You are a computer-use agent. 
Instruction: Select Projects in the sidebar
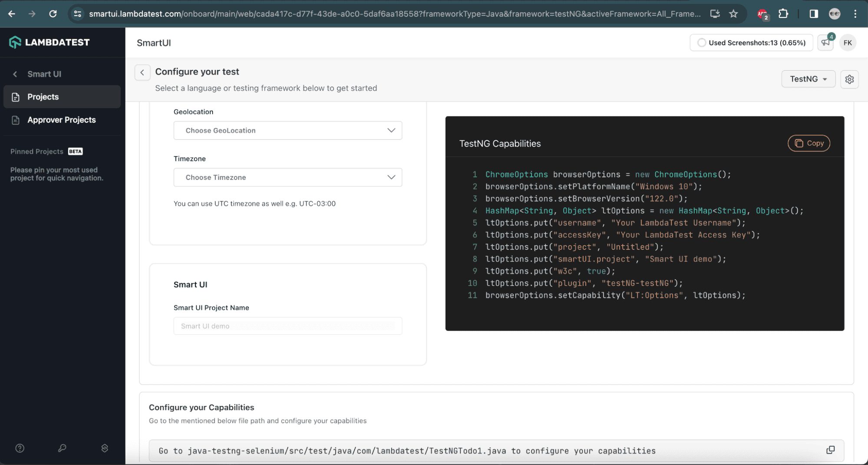(x=62, y=96)
